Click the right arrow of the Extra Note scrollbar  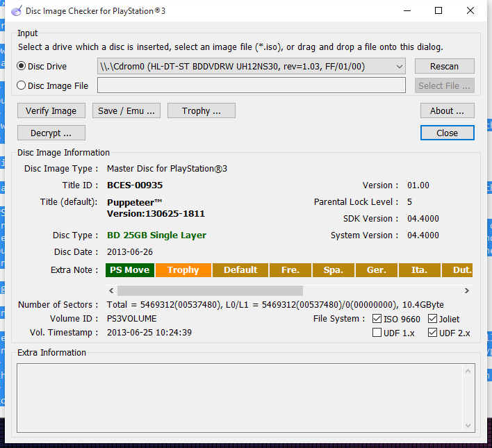point(467,291)
